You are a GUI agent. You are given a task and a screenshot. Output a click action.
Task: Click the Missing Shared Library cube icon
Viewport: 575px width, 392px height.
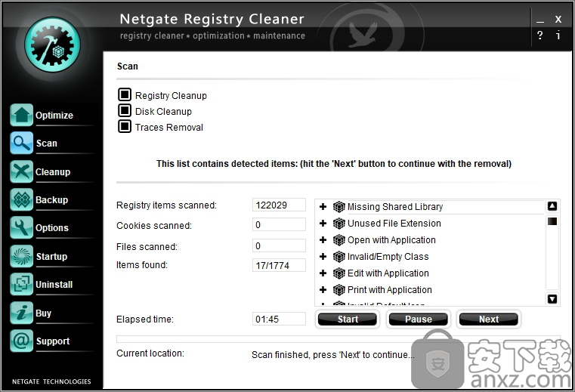339,207
